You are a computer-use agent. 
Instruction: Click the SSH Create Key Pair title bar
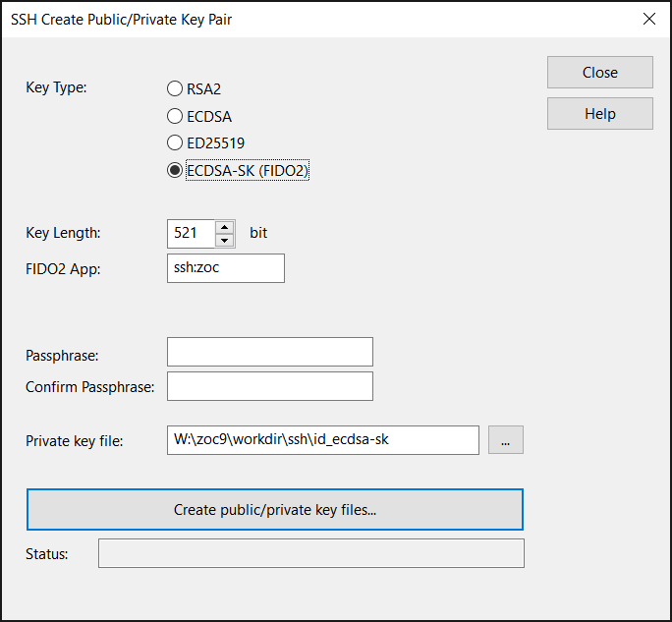(246, 19)
